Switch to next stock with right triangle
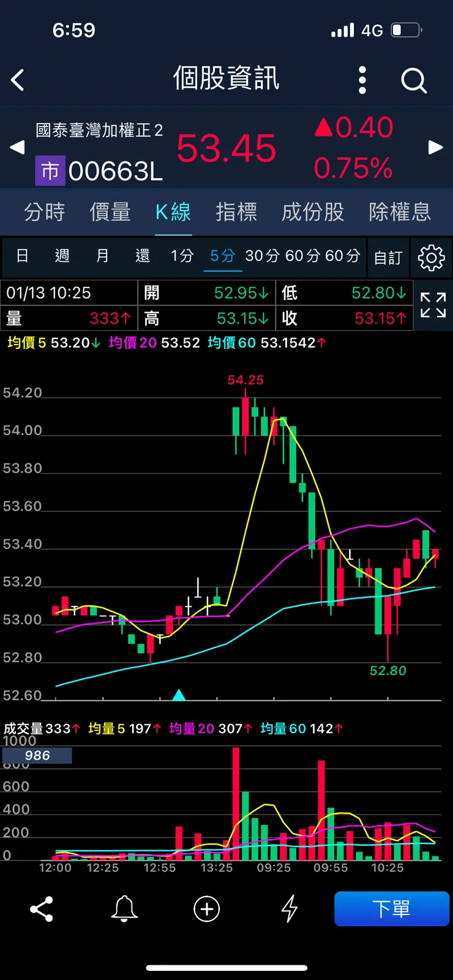Screen dimensions: 453x980 (435, 147)
